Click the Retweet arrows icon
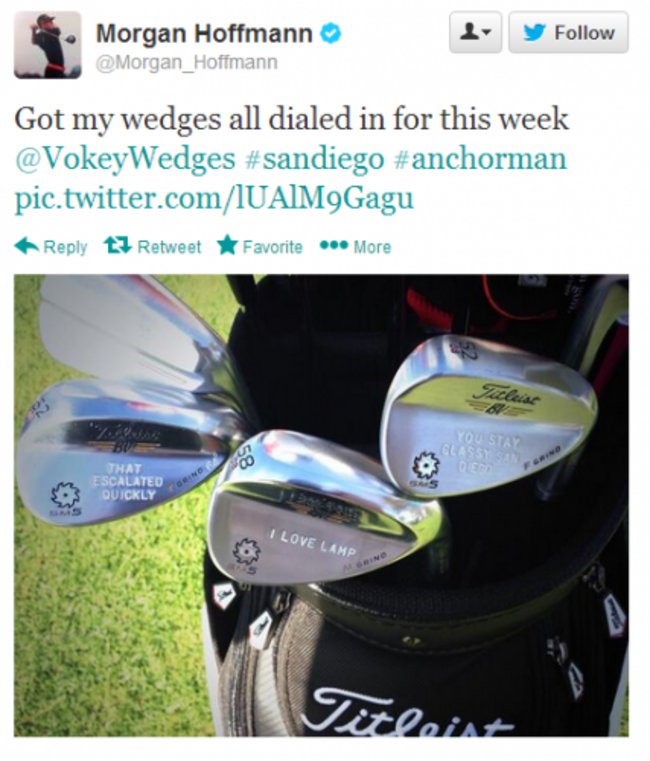 (x=117, y=245)
